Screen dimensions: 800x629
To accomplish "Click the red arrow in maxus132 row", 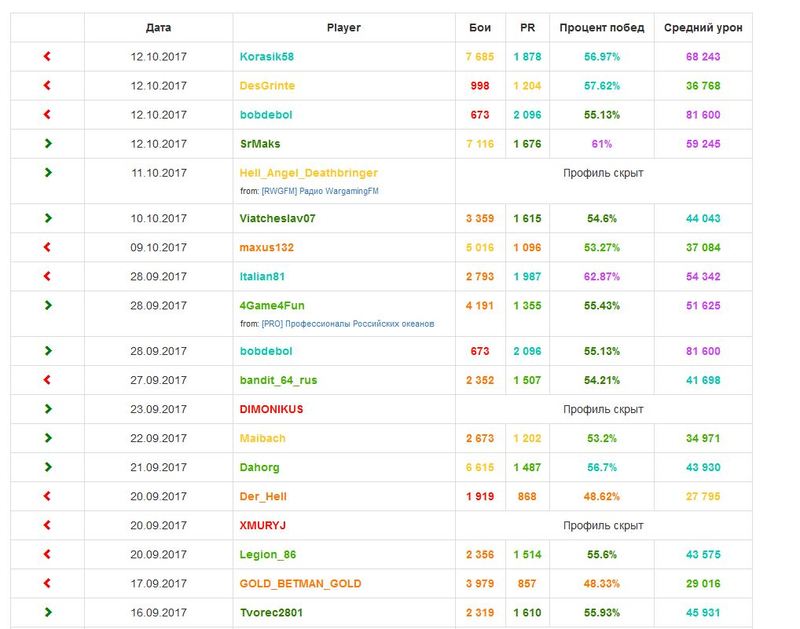I will [x=47, y=247].
